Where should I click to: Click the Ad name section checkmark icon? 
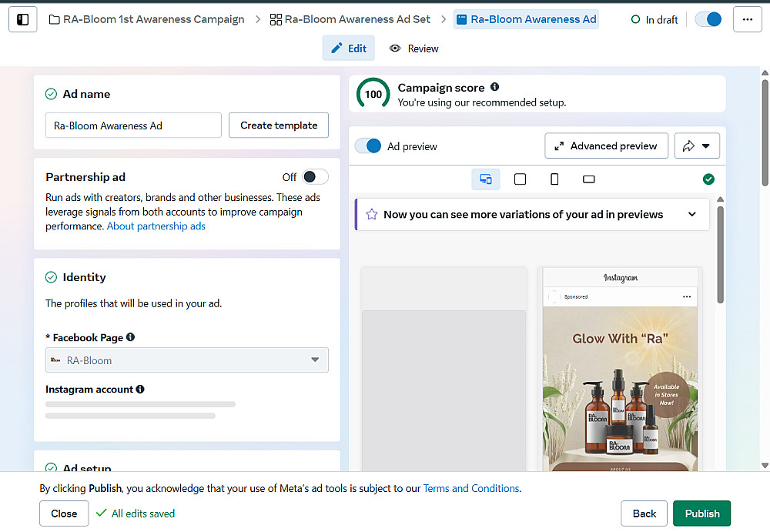(51, 94)
